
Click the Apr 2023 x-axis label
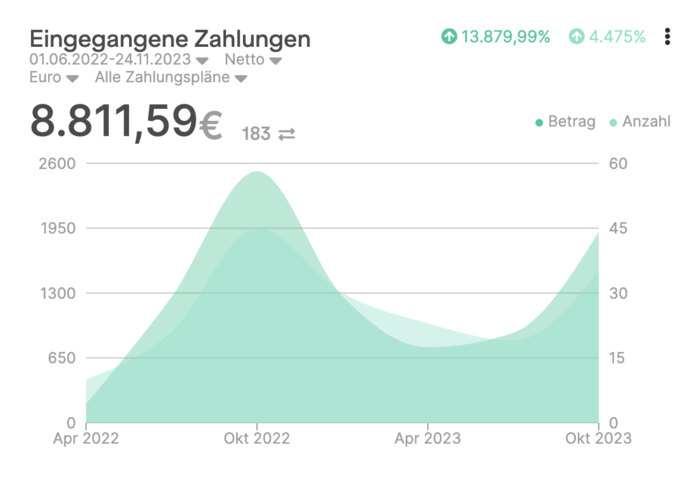427,438
